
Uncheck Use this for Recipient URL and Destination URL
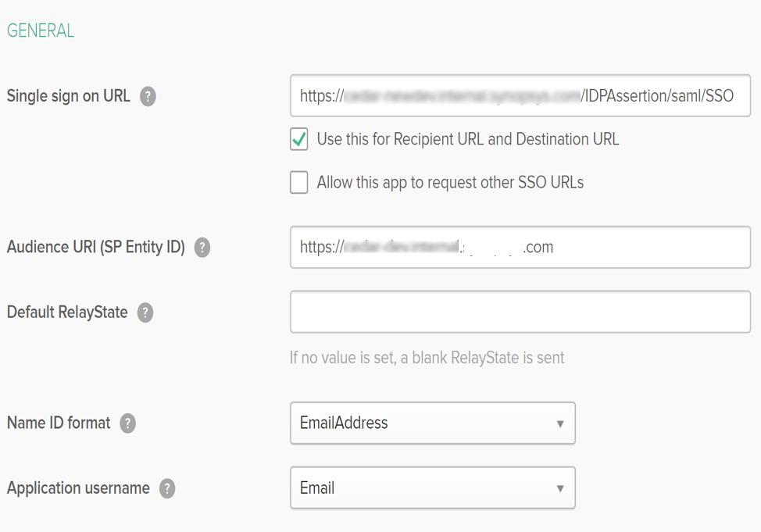pos(299,139)
